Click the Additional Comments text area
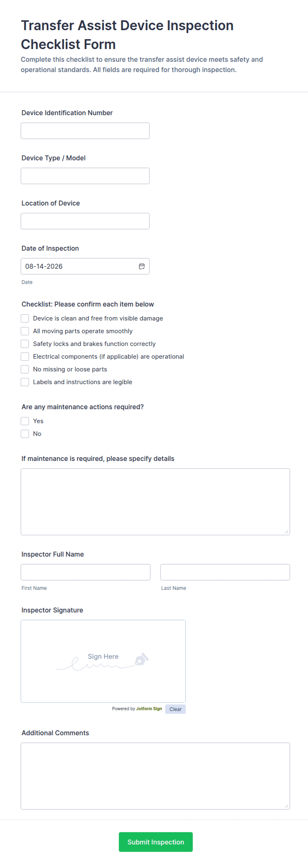 tap(155, 776)
